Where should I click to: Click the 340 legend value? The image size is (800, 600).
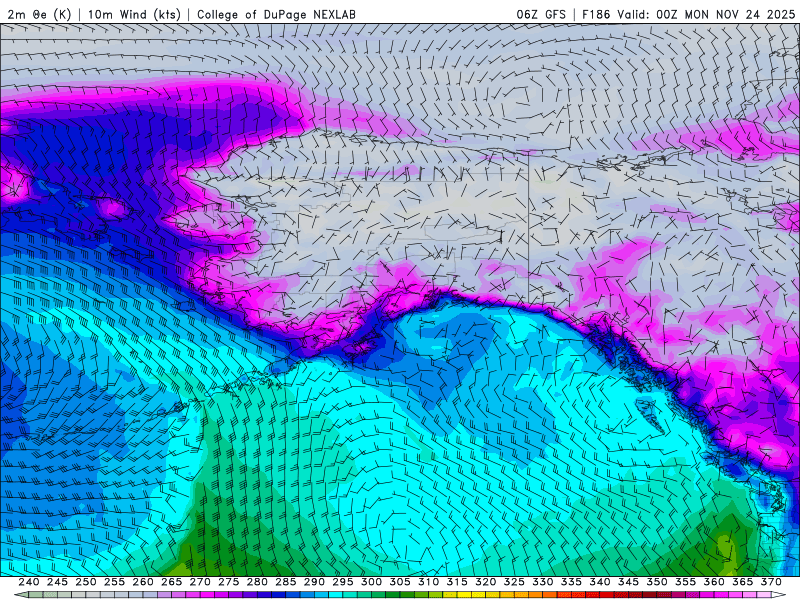pos(600,582)
